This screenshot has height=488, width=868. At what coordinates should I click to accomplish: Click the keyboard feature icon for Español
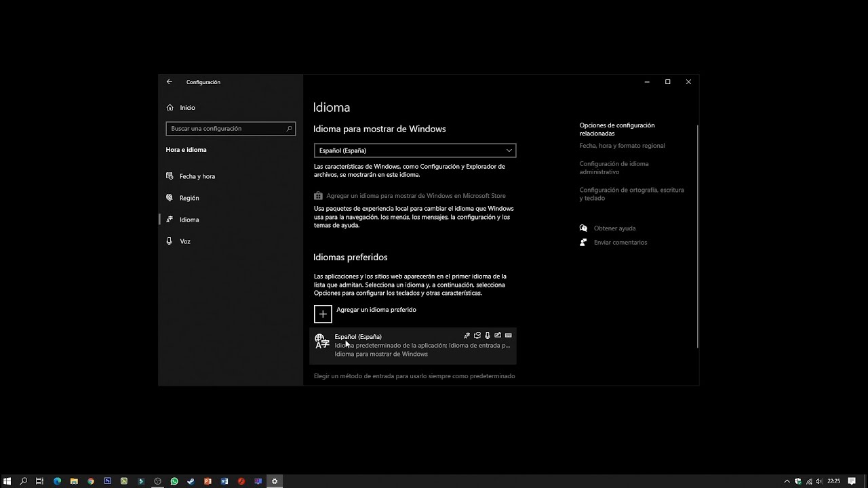pos(509,335)
